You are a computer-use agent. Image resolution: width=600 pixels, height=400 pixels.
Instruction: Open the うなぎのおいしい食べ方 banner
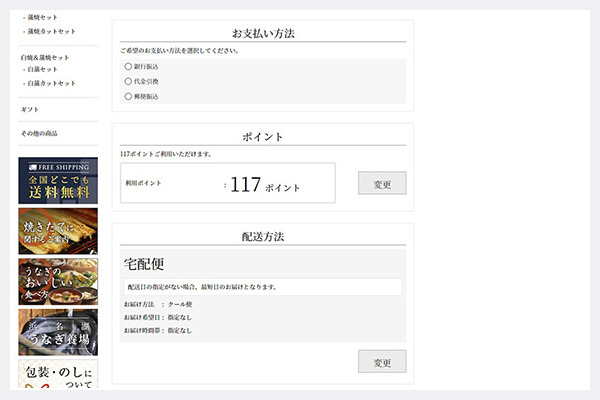(x=58, y=282)
